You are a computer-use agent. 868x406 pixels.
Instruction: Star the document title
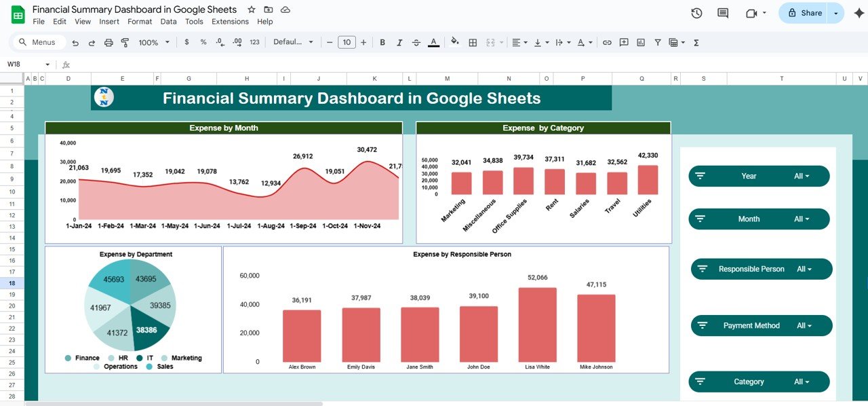(x=252, y=10)
